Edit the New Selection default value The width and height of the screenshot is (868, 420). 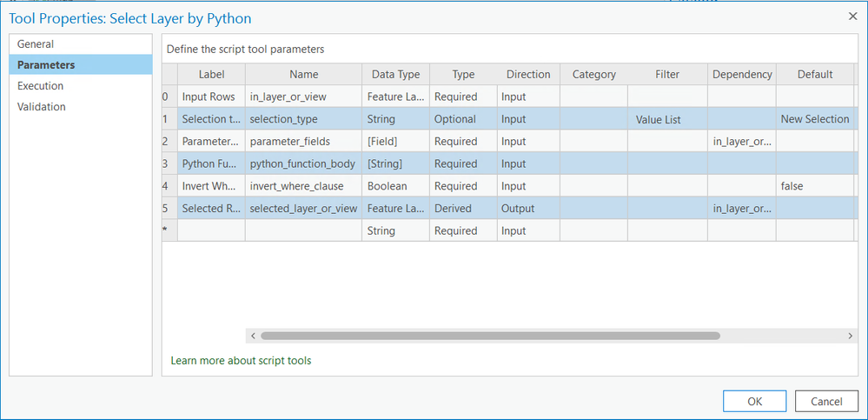(814, 119)
